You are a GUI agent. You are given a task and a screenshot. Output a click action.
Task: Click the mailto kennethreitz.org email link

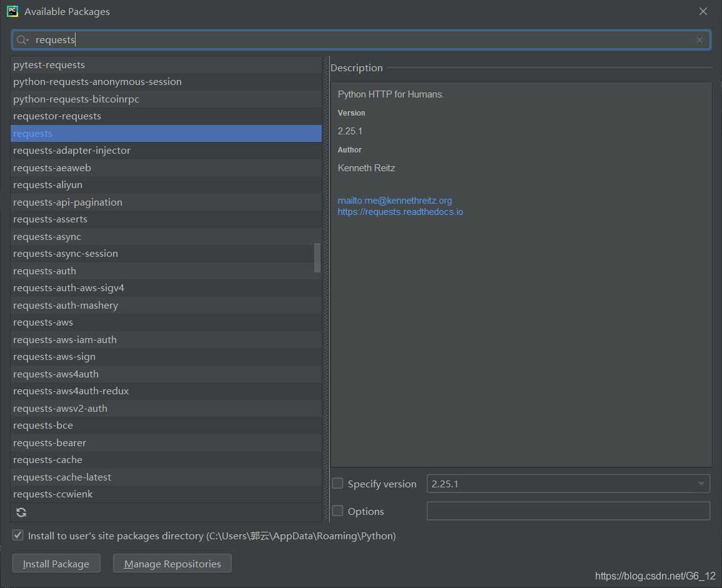pos(395,201)
